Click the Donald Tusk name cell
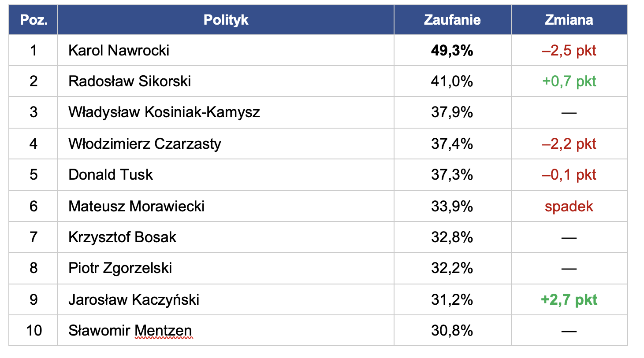Screen dimensions: 644x358 click(111, 175)
